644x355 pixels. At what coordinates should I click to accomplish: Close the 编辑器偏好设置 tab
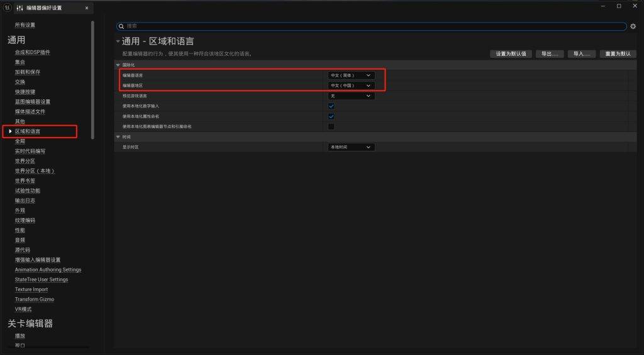(87, 8)
